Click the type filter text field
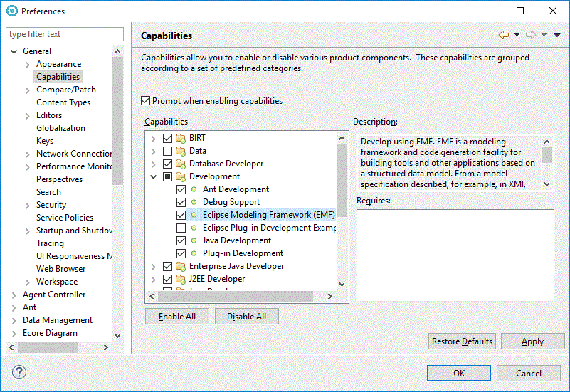The width and height of the screenshot is (570, 392). tap(64, 34)
